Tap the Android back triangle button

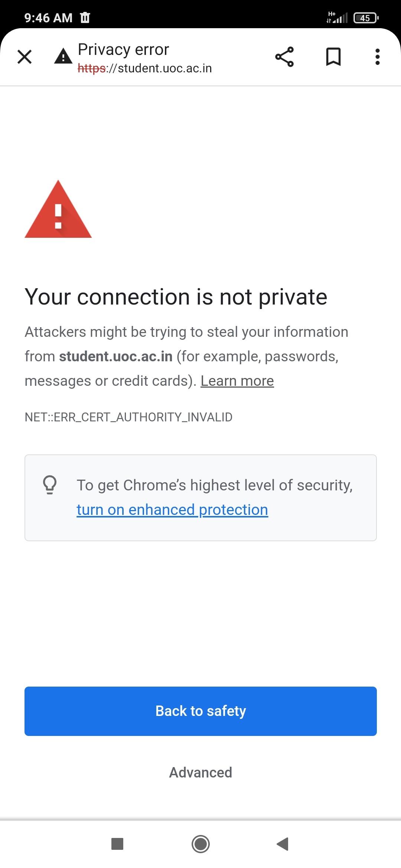[x=283, y=844]
